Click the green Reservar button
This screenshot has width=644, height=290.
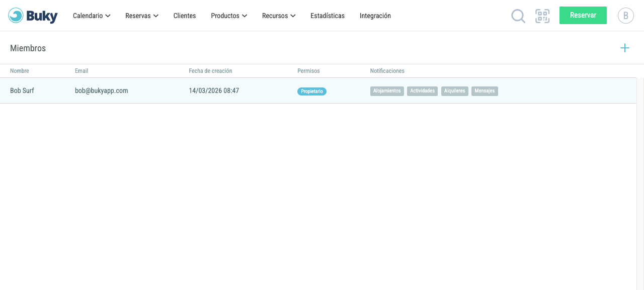[583, 15]
